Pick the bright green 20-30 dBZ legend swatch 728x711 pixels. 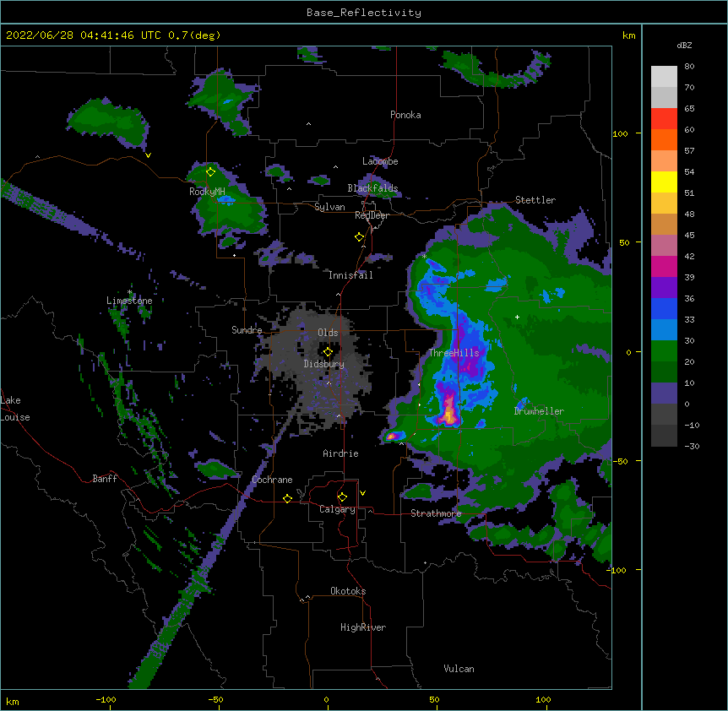click(x=664, y=351)
